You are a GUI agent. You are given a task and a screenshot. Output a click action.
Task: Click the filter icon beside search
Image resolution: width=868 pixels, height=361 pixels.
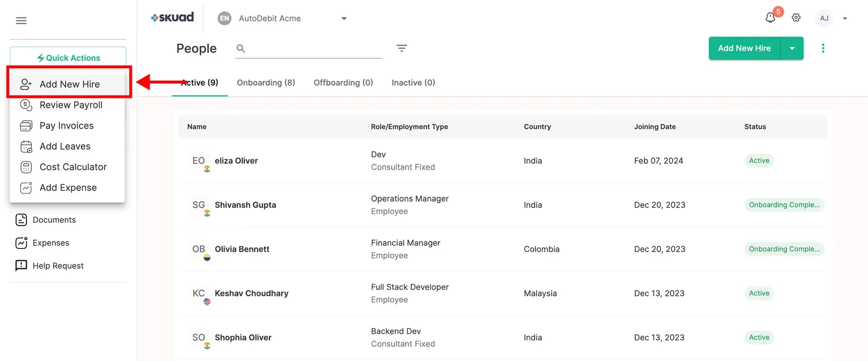coord(401,48)
